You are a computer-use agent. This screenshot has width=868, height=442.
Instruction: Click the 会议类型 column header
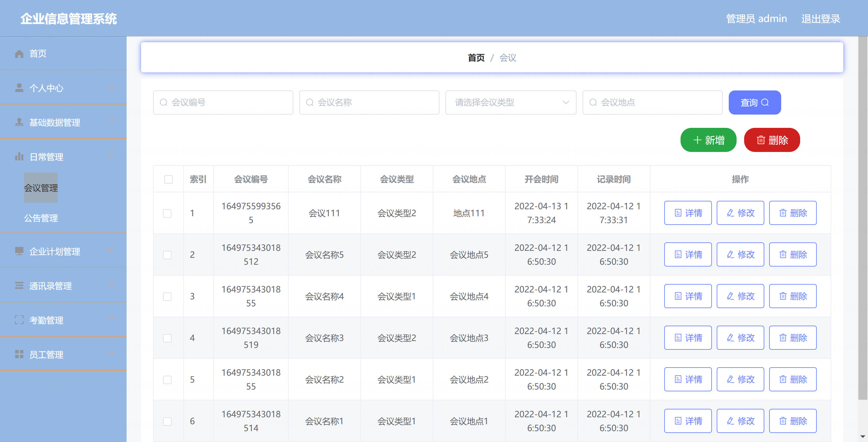click(x=397, y=179)
